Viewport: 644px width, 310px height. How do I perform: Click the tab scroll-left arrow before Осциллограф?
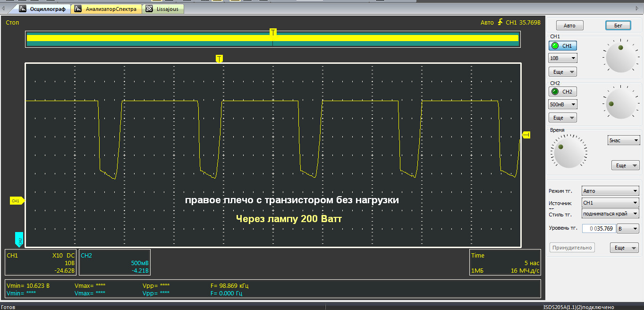pos(4,9)
